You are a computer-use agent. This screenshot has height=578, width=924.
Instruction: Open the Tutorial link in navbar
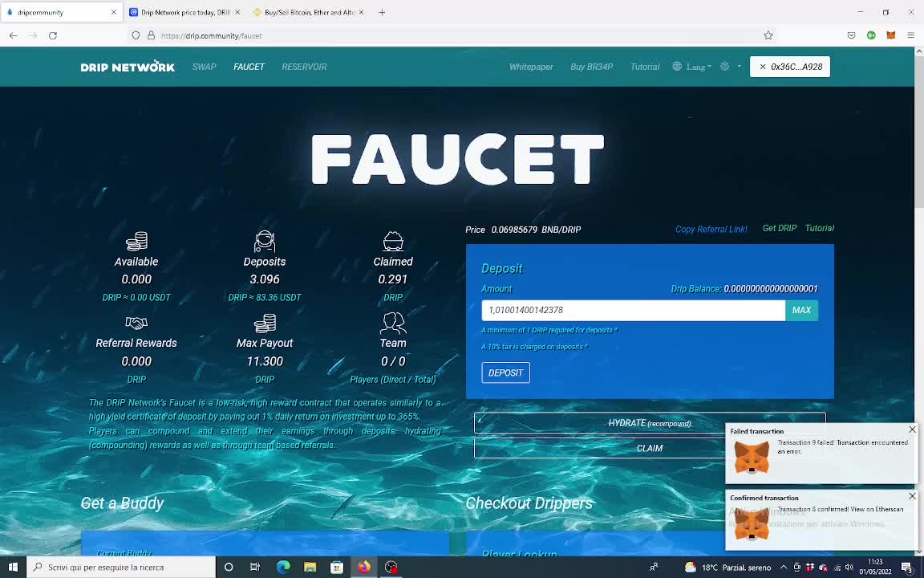point(645,67)
